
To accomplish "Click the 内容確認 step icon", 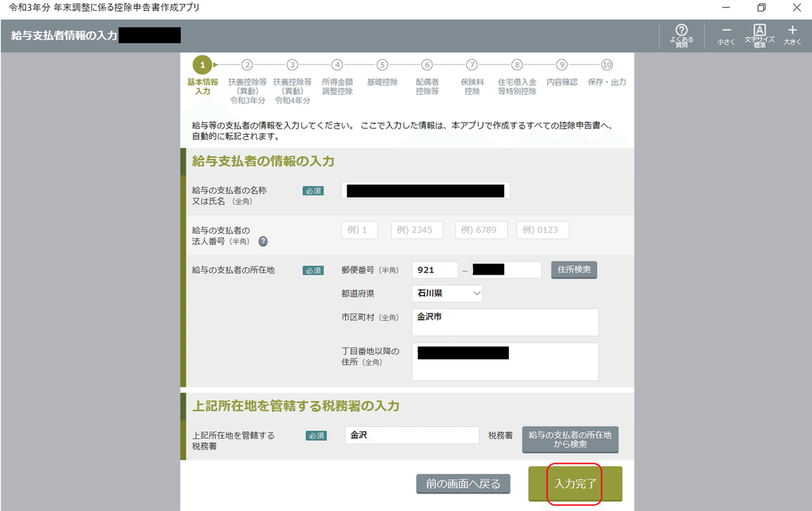I will click(x=562, y=64).
